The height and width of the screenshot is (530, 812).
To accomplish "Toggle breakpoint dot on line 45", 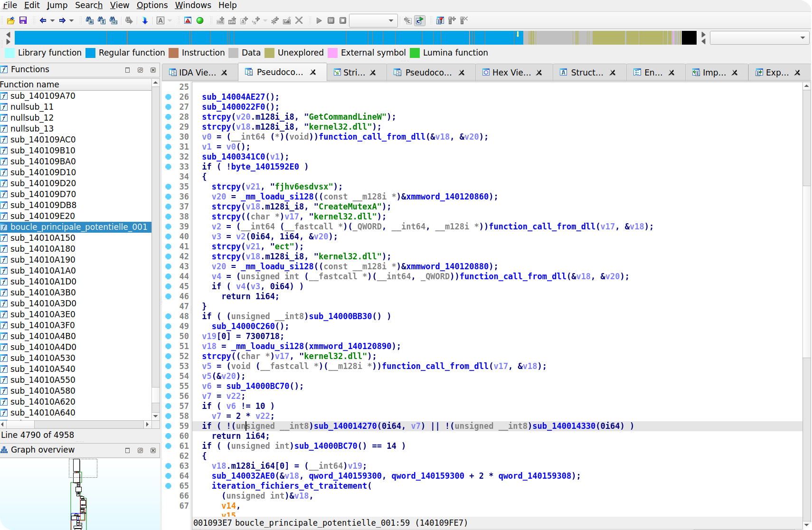I will [168, 286].
